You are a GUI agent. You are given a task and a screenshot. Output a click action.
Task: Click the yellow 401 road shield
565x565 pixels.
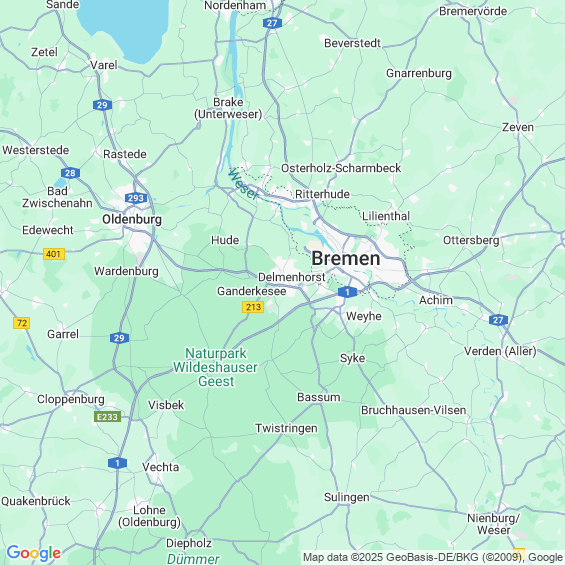[x=54, y=254]
